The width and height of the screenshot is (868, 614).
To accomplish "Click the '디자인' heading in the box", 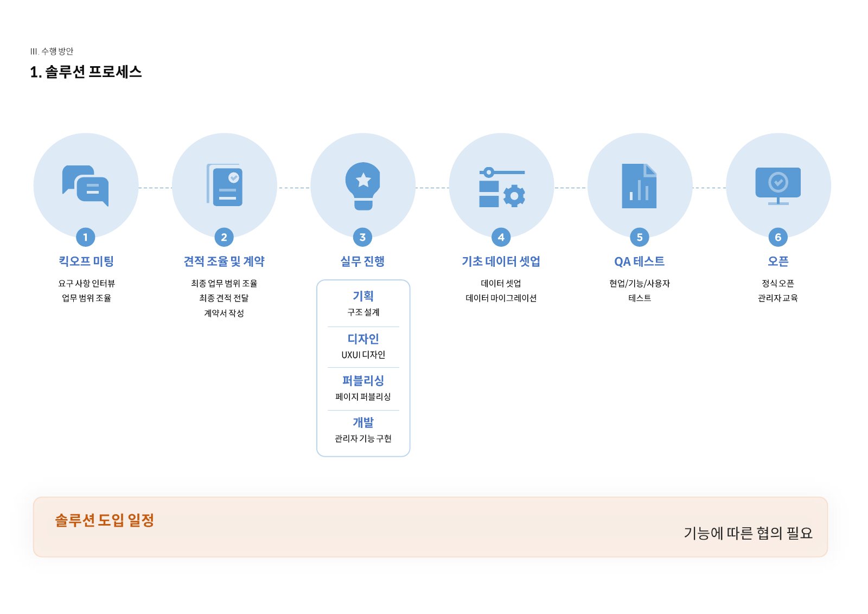I will coord(363,339).
